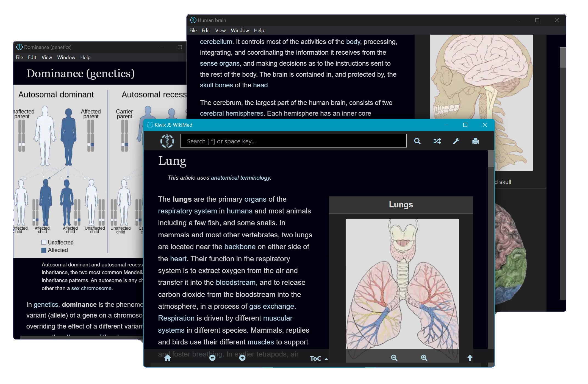
Task: Minimize the Dominance (genetics) window
Action: pos(161,47)
